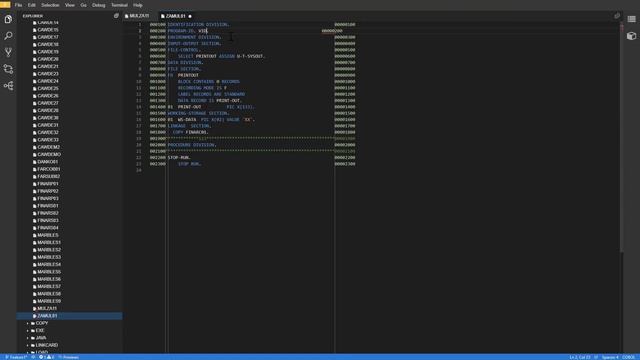Viewport: 640px width, 360px height.
Task: Open file FARCOB01 in Explorer
Action: 49,169
